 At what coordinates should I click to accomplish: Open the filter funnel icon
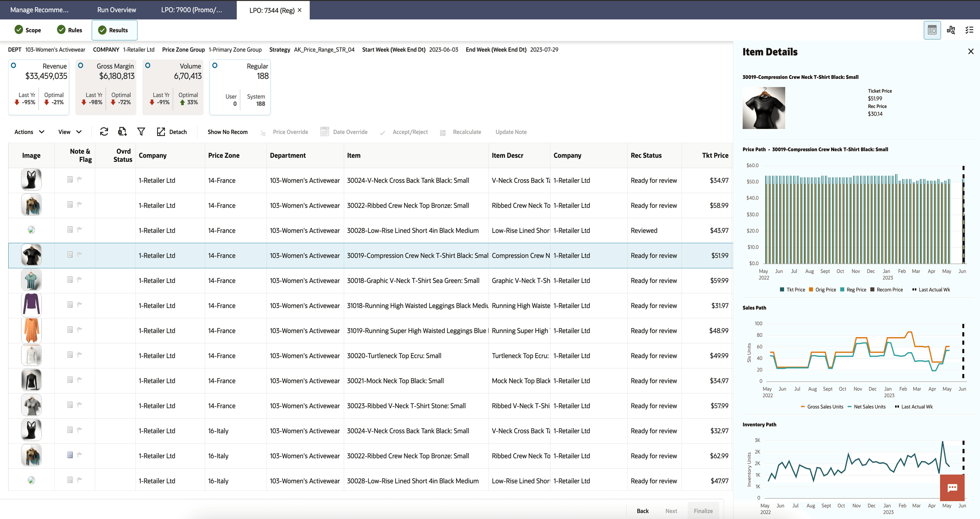[141, 132]
